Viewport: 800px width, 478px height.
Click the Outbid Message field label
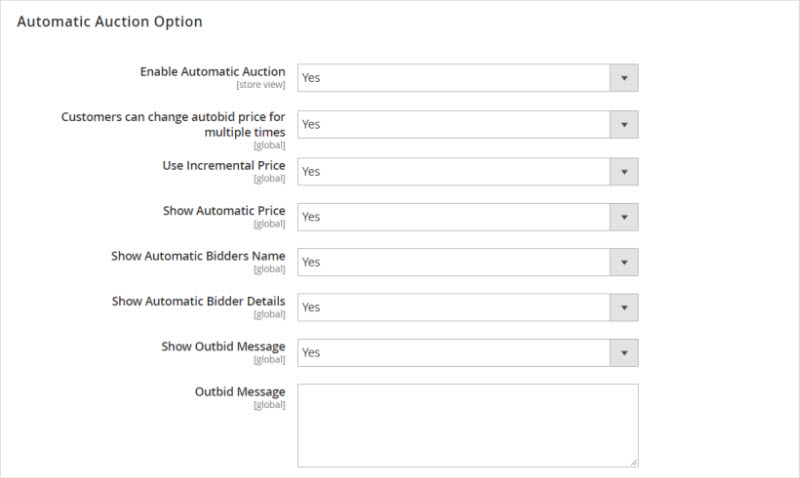[239, 391]
